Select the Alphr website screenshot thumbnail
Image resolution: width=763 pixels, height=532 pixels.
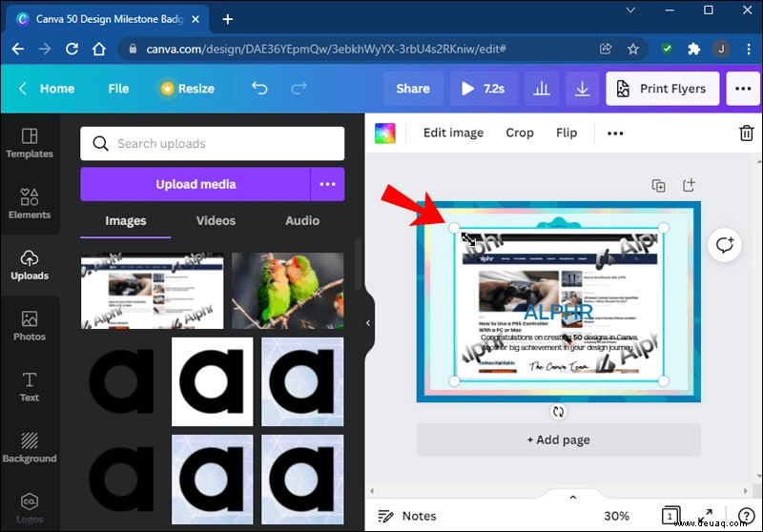click(x=153, y=291)
